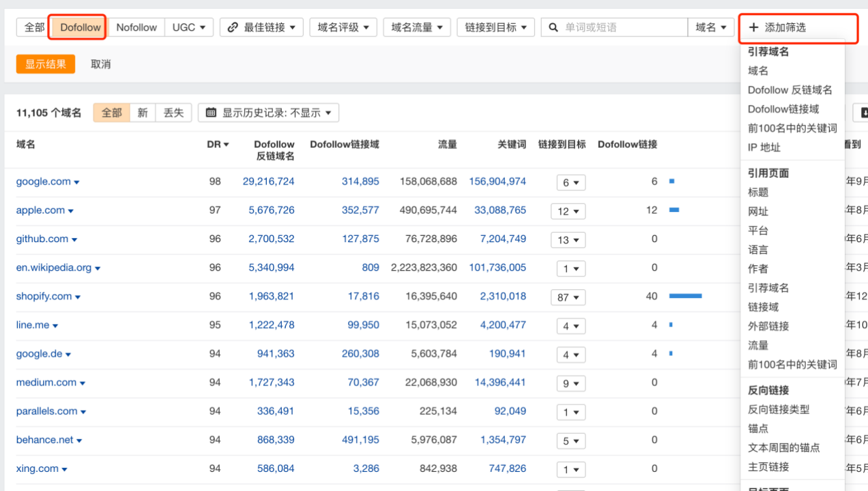The width and height of the screenshot is (868, 491).
Task: Click the calendar icon beside 显示历史记录
Action: [212, 113]
